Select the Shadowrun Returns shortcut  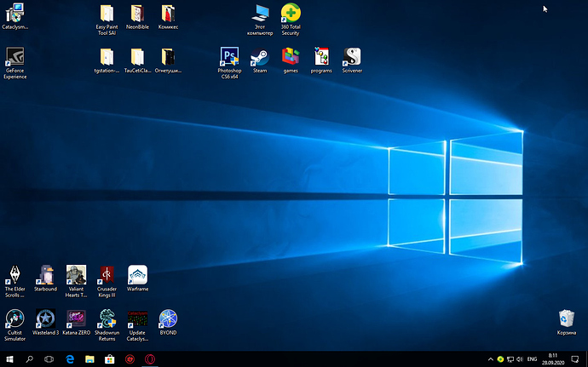(x=107, y=325)
